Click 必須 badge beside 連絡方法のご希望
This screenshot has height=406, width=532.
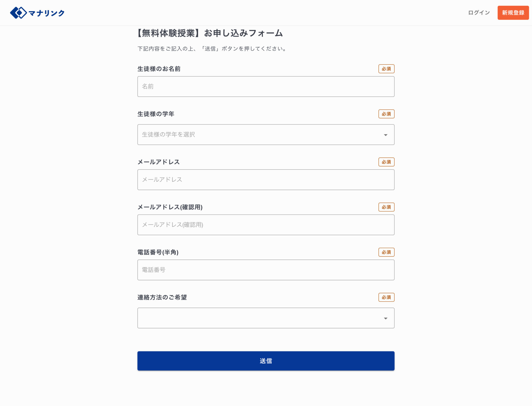(386, 297)
